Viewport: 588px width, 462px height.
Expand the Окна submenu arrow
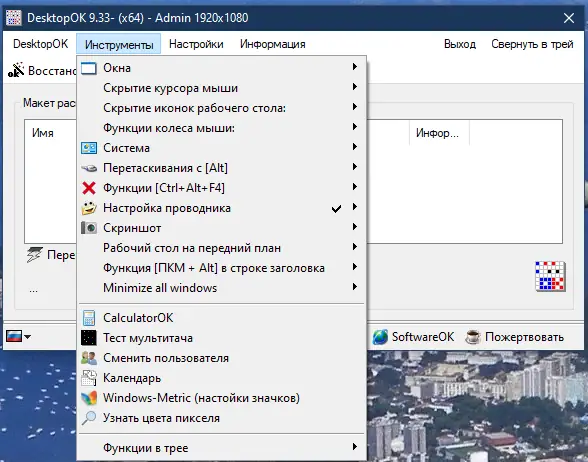(x=354, y=67)
